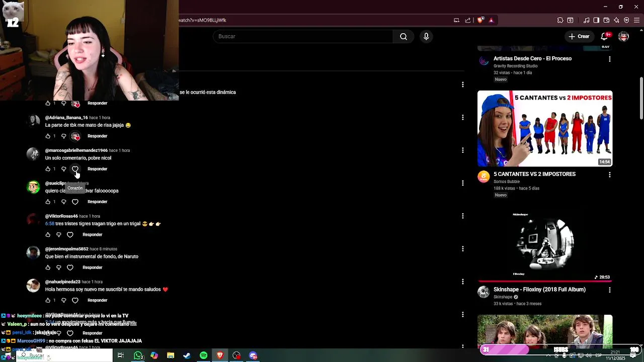Open the Somos Bubble channel avatar
Viewport: 644px width, 362px height.
(x=484, y=176)
